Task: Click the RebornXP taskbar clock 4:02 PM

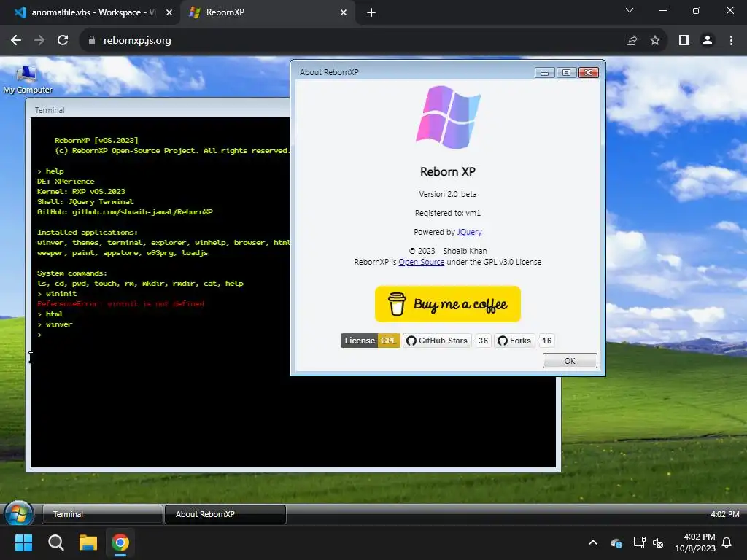Action: [x=724, y=514]
